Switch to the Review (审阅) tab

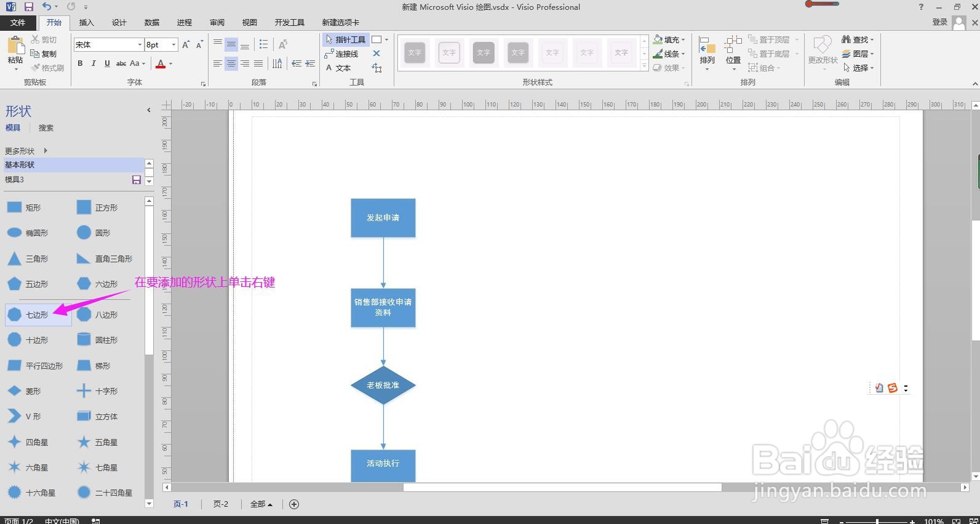pyautogui.click(x=217, y=23)
